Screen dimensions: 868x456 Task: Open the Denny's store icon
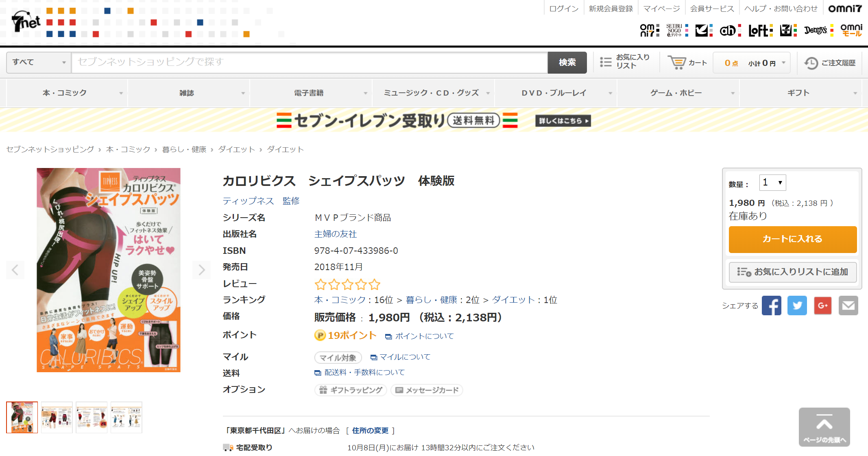(819, 30)
